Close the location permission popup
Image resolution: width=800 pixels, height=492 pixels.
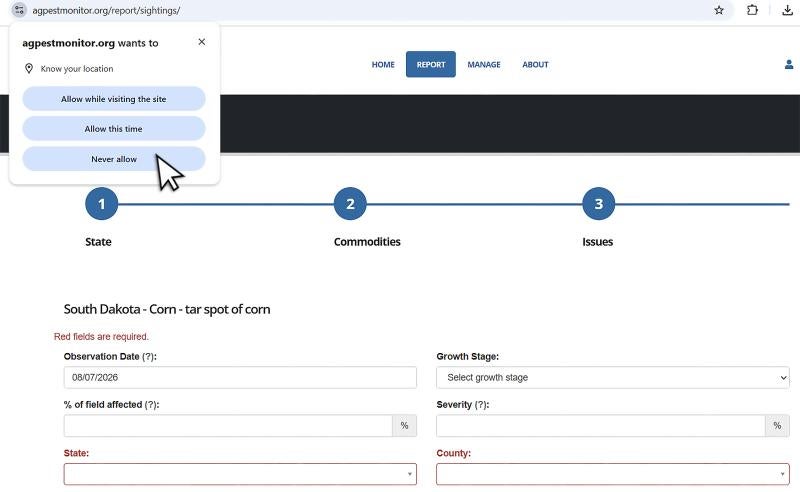coord(202,42)
